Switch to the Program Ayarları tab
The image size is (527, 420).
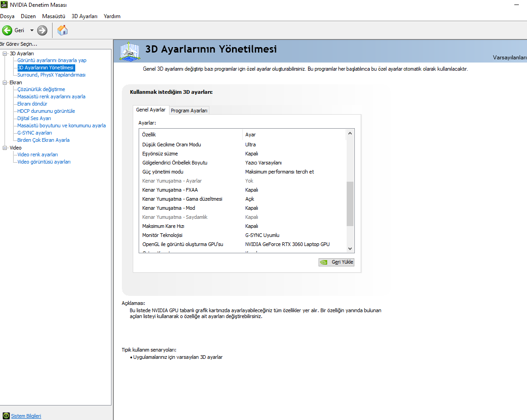point(189,111)
